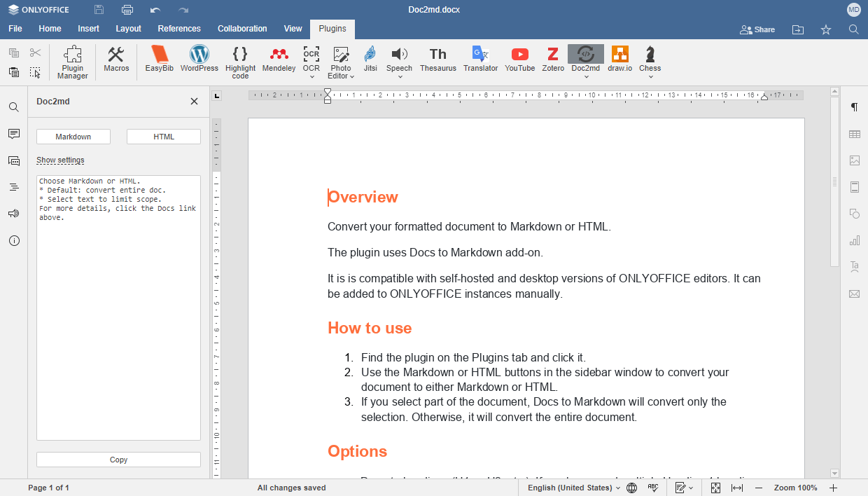Screen dimensions: 868x496
Task: Click the Show settings link
Action: coord(60,160)
